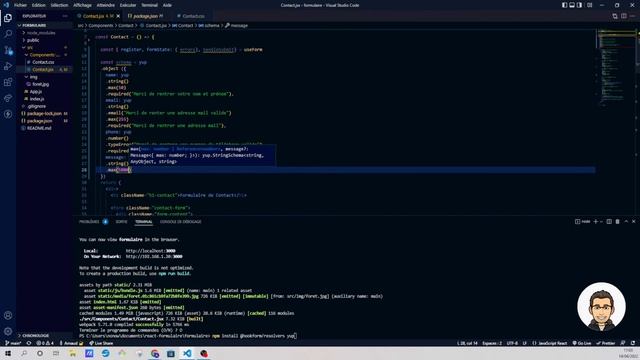This screenshot has height=360, width=640.
Task: Open the Edition menu
Action: tap(39, 5)
